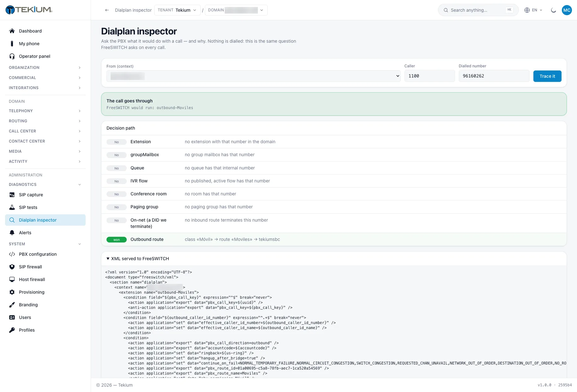This screenshot has height=392, width=577.
Task: Expand the ORGANIZATION section
Action: coord(45,68)
